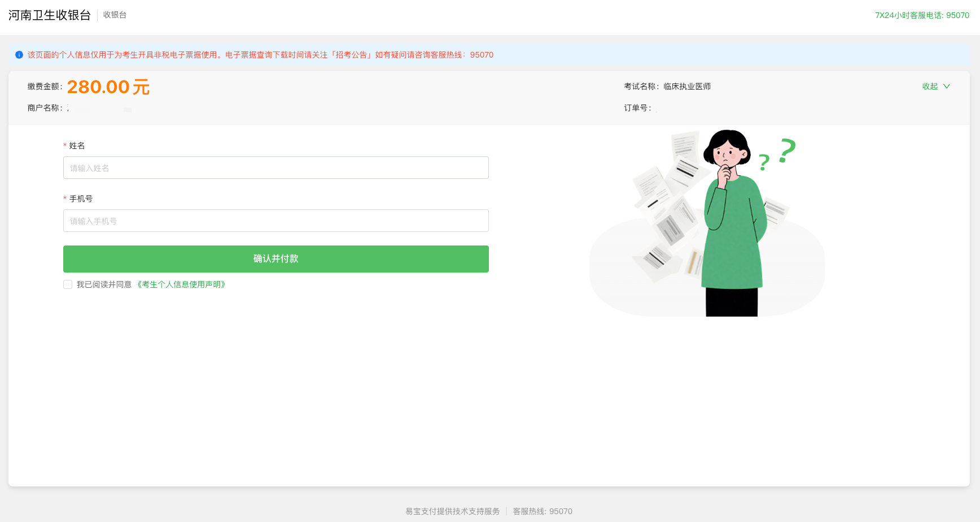Click the thinking woman illustration
The width and height of the screenshot is (980, 522).
707,223
